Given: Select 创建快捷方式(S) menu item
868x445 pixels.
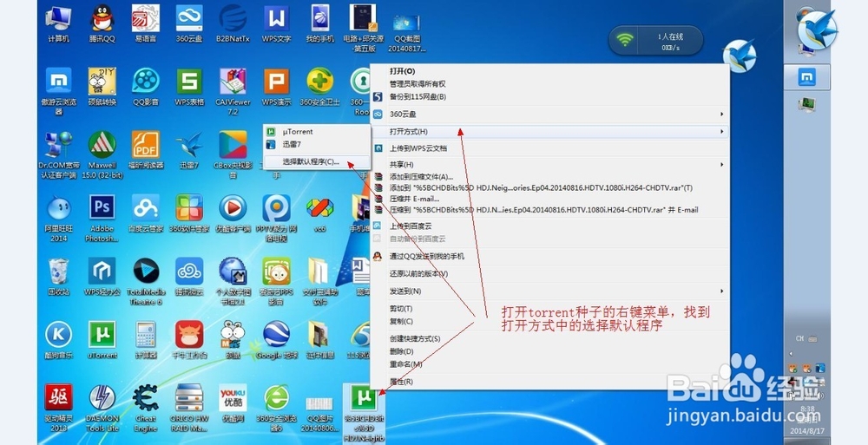Looking at the screenshot, I should click(x=549, y=338).
